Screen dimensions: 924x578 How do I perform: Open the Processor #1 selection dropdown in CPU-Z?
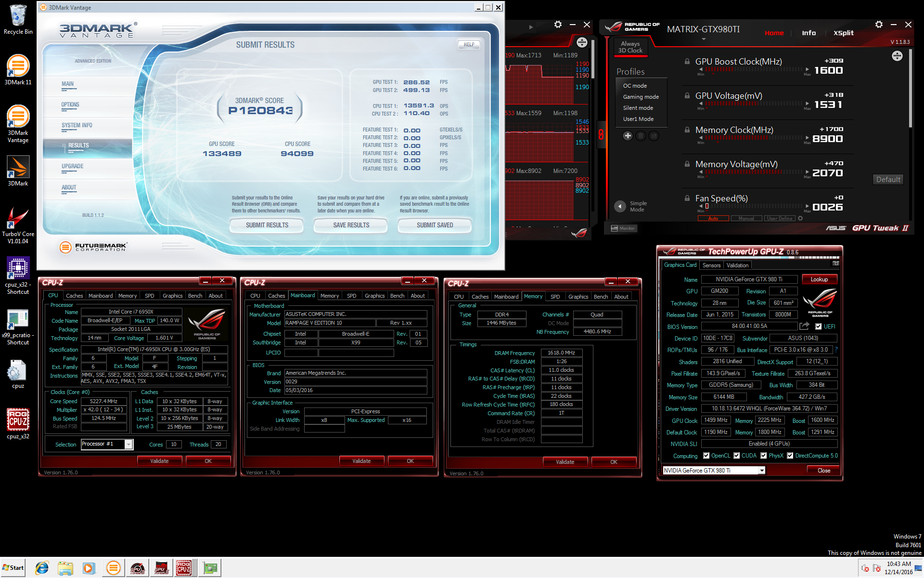tap(128, 444)
